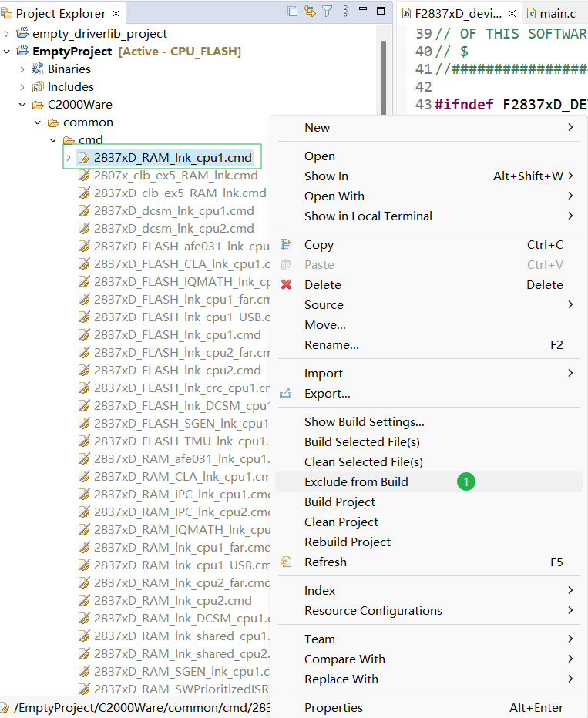Choose Properties from the context menu
The image size is (588, 718).
pos(333,708)
